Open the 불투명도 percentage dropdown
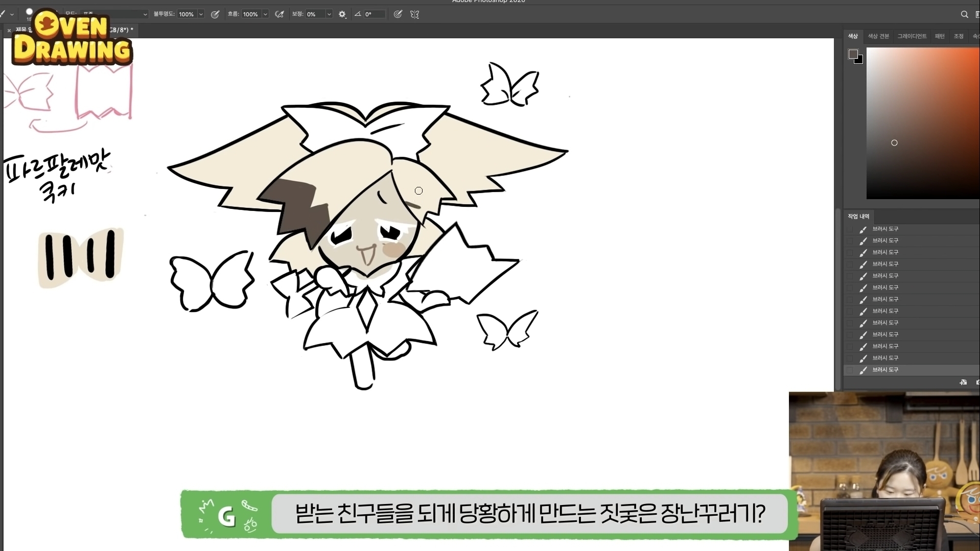Viewport: 980px width, 551px height. (x=201, y=14)
